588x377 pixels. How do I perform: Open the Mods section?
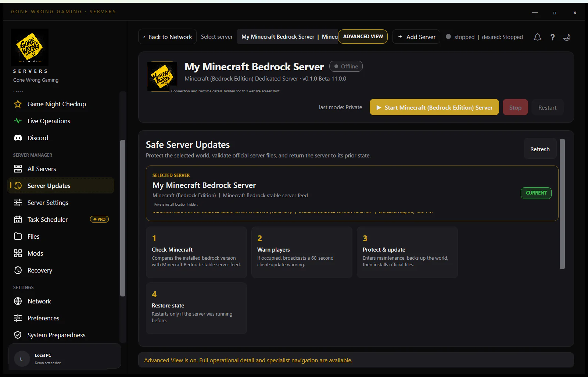tap(61, 253)
